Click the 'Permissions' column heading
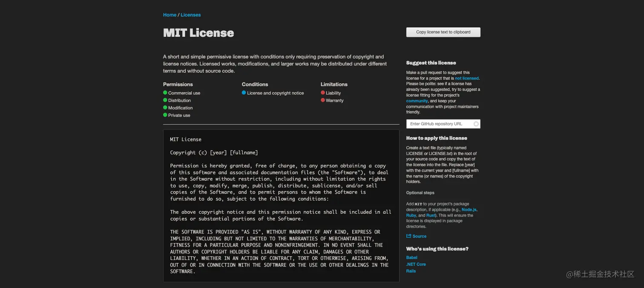The height and width of the screenshot is (288, 644). [178, 84]
